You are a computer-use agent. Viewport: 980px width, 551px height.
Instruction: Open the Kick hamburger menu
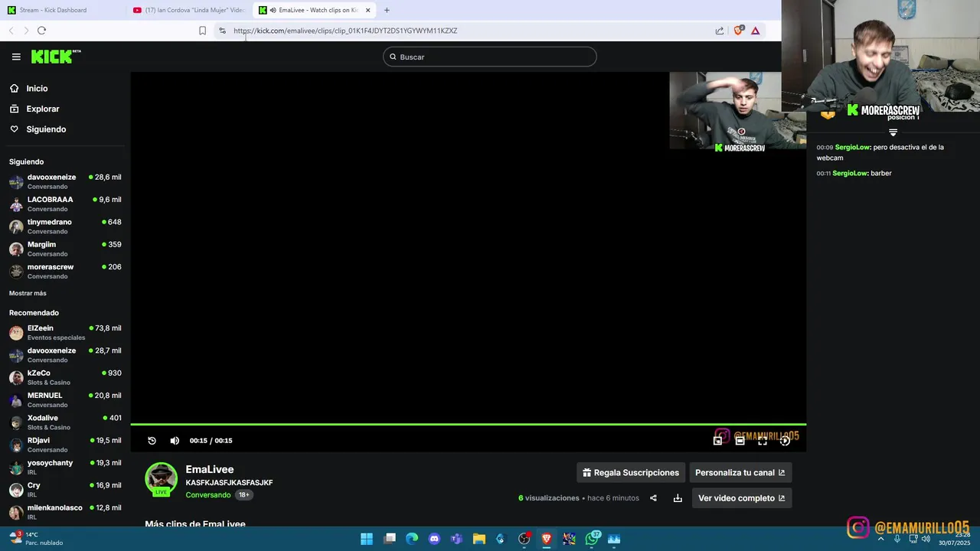tap(16, 57)
